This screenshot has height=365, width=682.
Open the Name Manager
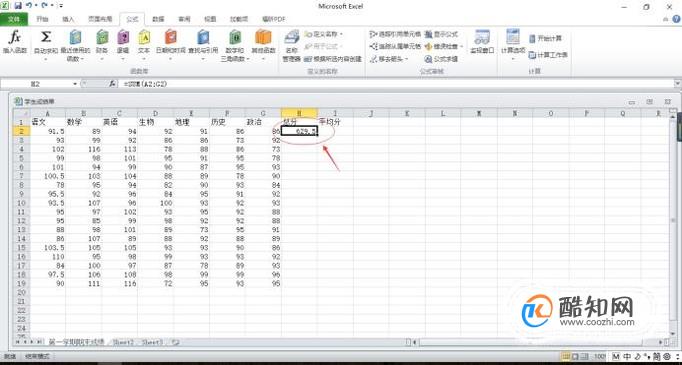tap(291, 46)
